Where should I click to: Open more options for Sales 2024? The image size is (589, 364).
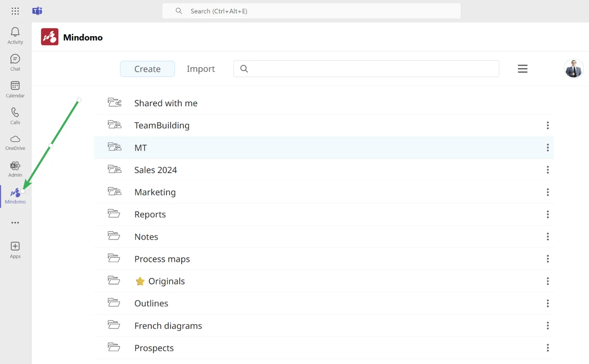click(x=548, y=170)
